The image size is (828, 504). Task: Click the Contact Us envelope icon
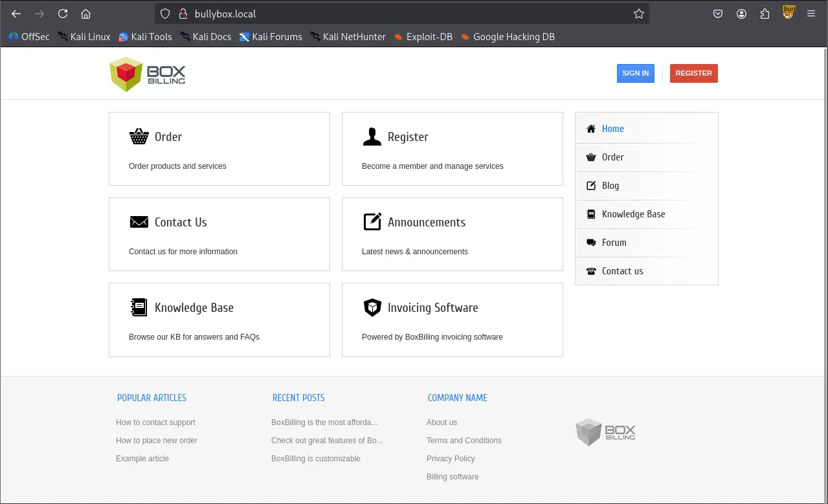tap(139, 223)
